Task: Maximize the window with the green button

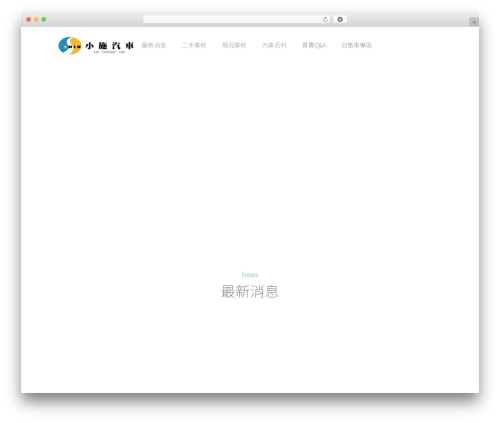Action: 44,19
